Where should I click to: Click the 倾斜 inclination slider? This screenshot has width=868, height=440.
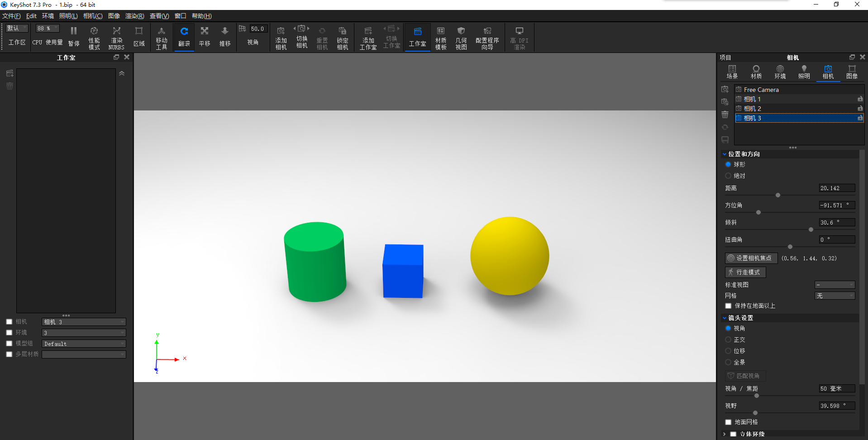pos(790,230)
